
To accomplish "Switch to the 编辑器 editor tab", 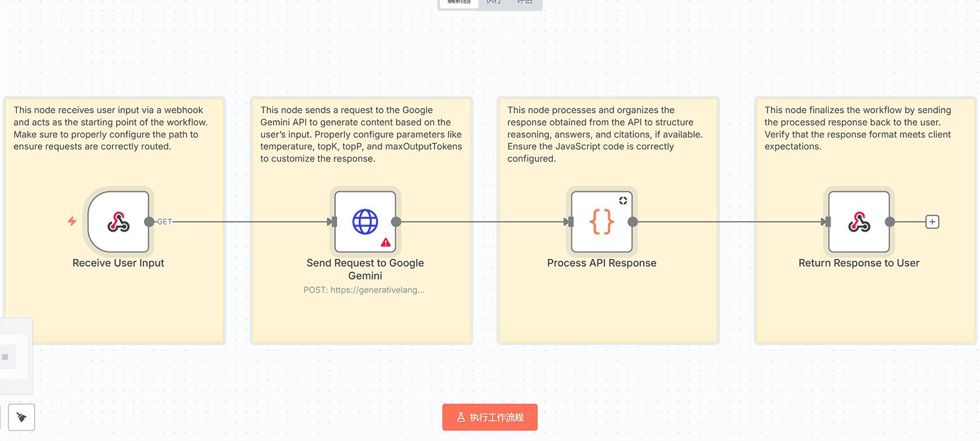I will pos(459,2).
